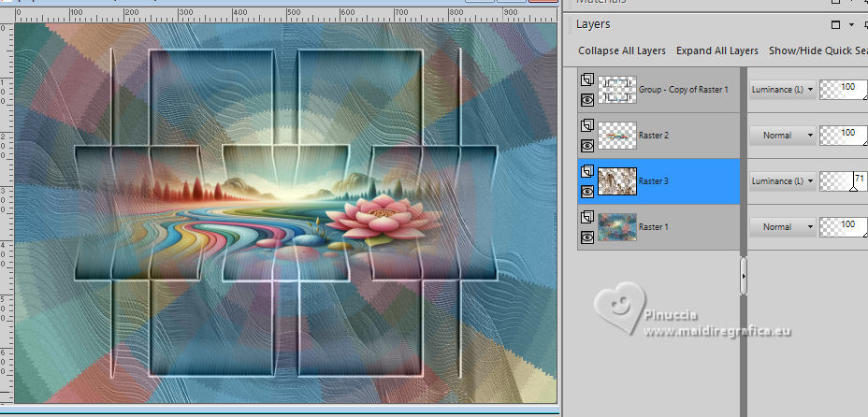868x417 pixels.
Task: Open the Layers palette options arrow menu
Action: [851, 25]
